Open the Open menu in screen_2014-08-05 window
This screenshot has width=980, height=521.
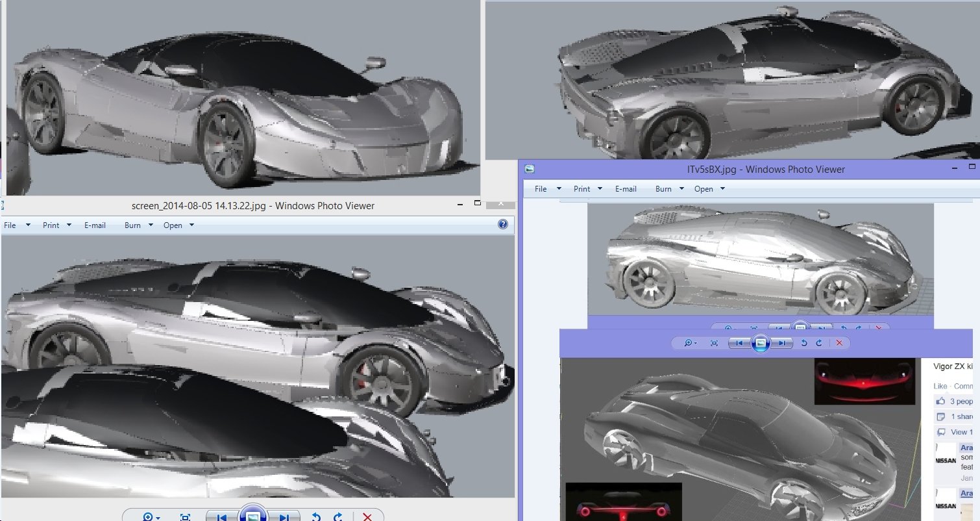173,225
